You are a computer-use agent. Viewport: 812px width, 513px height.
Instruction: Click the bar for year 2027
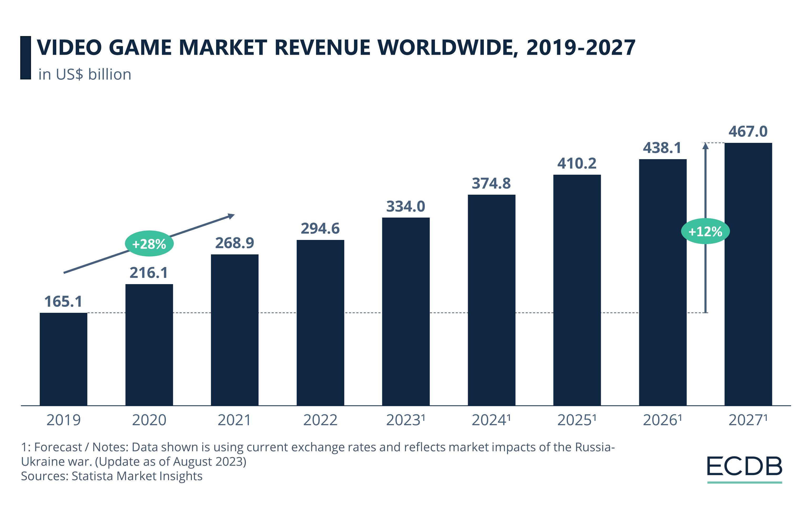(748, 274)
